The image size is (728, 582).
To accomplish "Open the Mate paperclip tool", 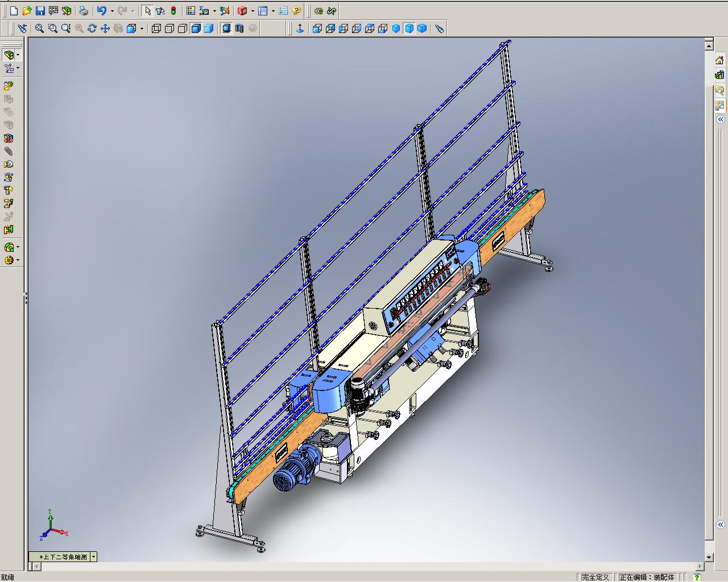I will point(9,151).
